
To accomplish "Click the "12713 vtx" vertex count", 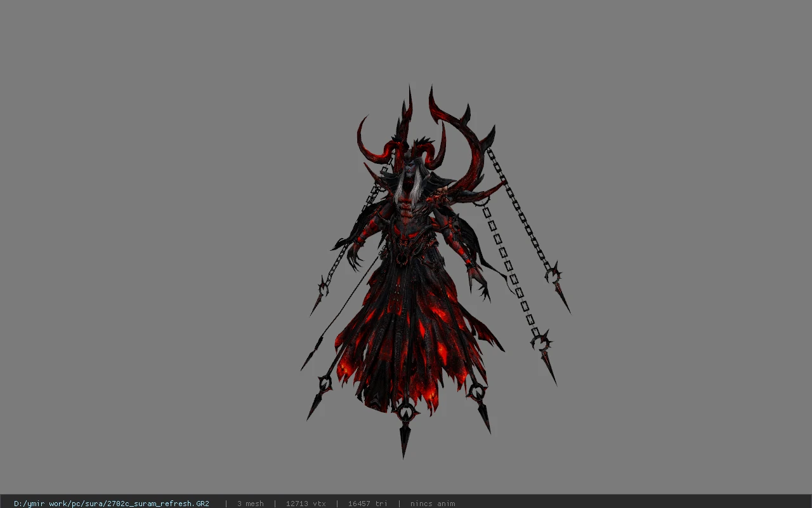I will [x=306, y=504].
